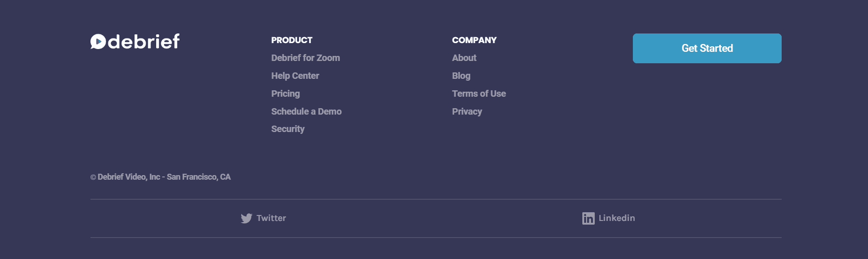This screenshot has width=868, height=259.
Task: Click the Twitter text label
Action: (271, 218)
